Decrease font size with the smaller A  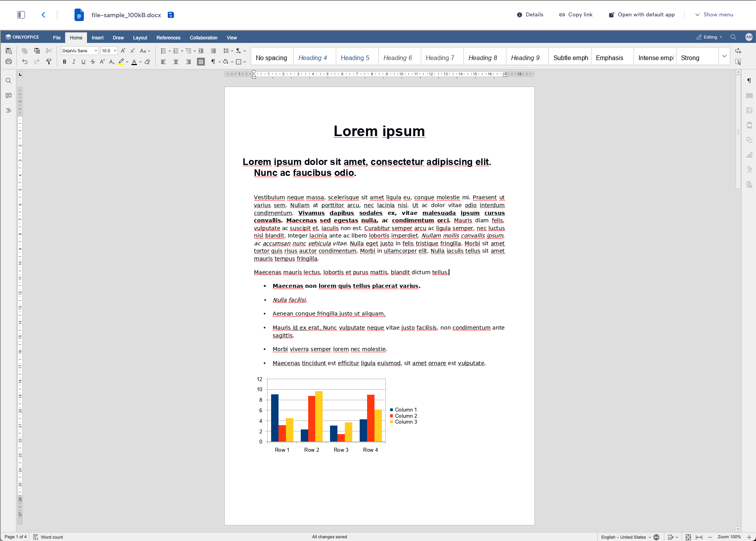pyautogui.click(x=132, y=51)
